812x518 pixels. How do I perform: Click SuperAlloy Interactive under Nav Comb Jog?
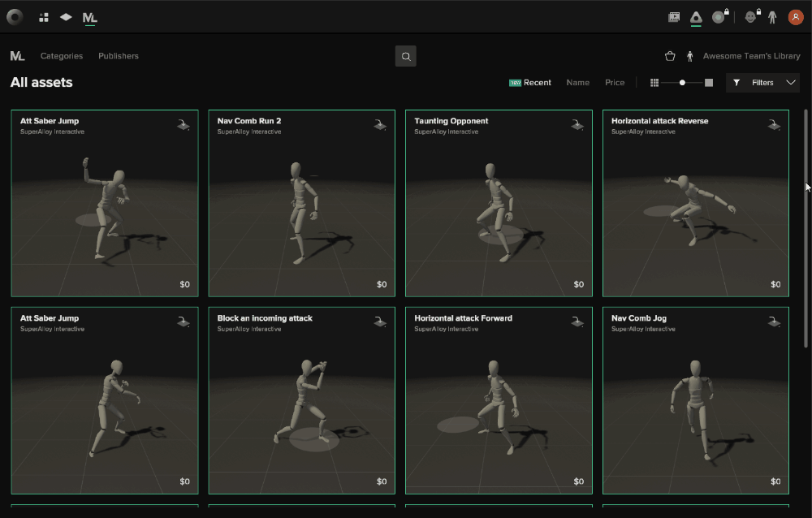pyautogui.click(x=643, y=329)
